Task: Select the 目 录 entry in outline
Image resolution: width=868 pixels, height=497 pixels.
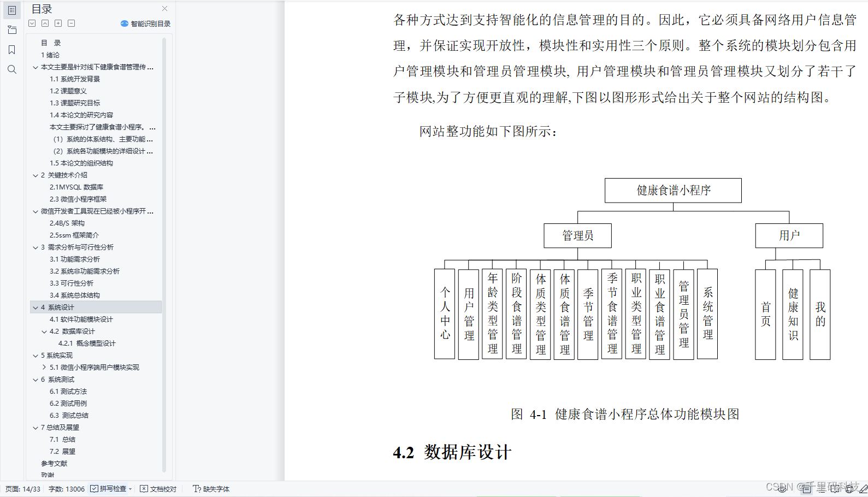Action: pyautogui.click(x=51, y=43)
